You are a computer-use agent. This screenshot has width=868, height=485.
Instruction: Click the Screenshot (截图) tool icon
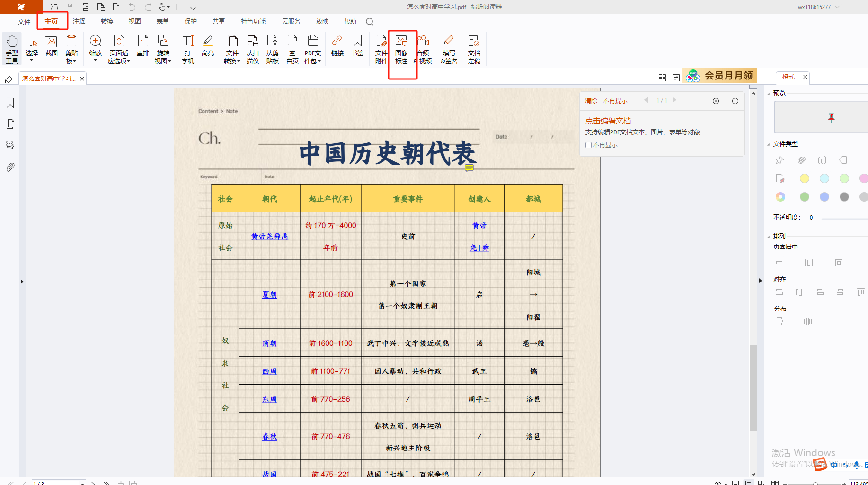click(x=52, y=46)
